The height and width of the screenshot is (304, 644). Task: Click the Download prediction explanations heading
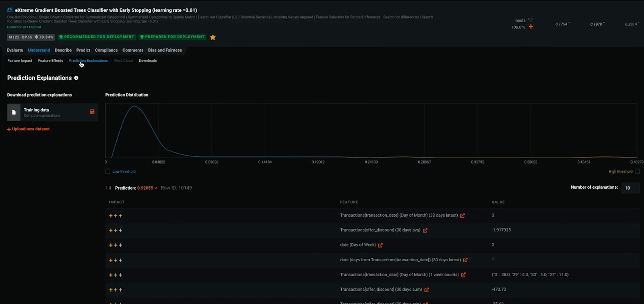39,95
